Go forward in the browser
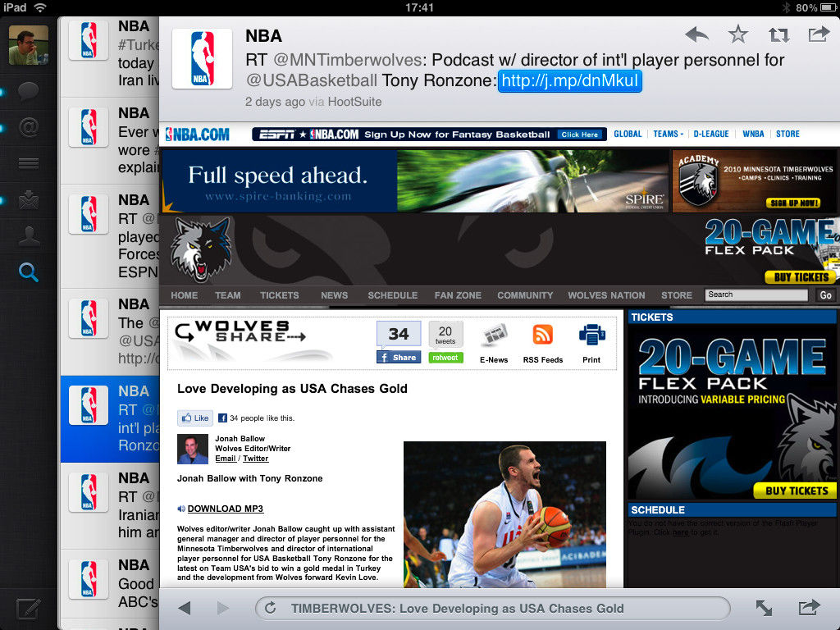The width and height of the screenshot is (840, 630). (x=223, y=608)
